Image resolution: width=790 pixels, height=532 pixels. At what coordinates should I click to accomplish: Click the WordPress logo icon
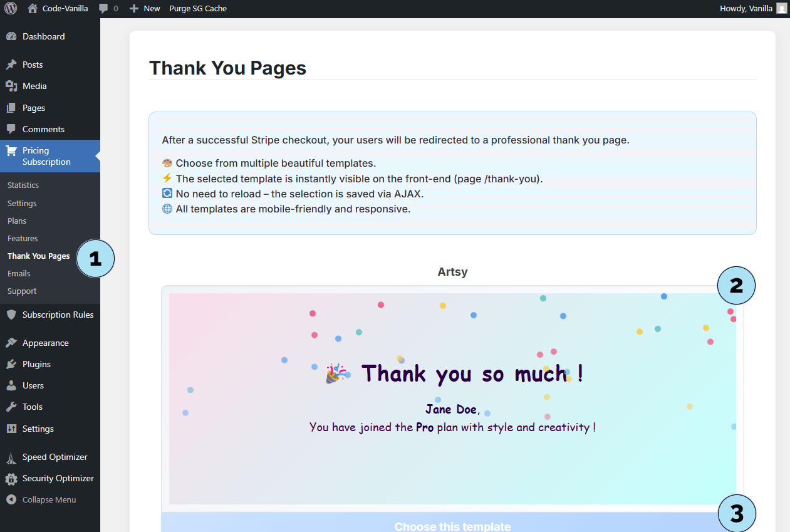point(11,9)
